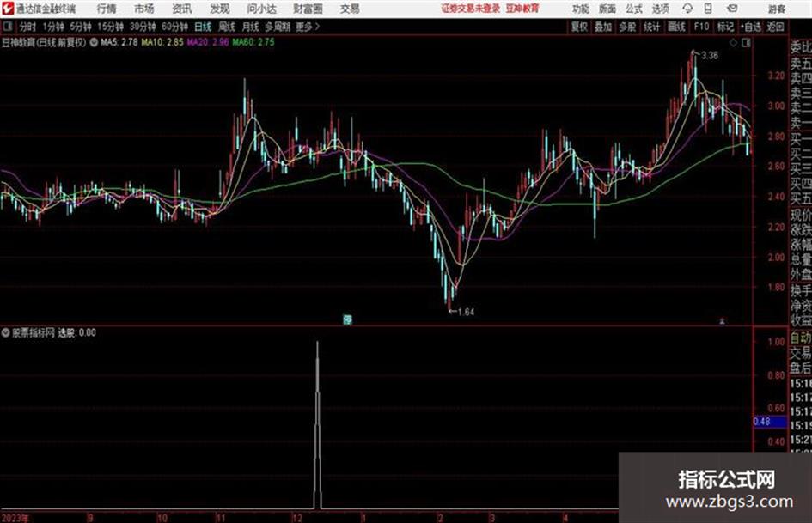The height and width of the screenshot is (523, 812).
Task: Open the 选项 menu
Action: (660, 9)
